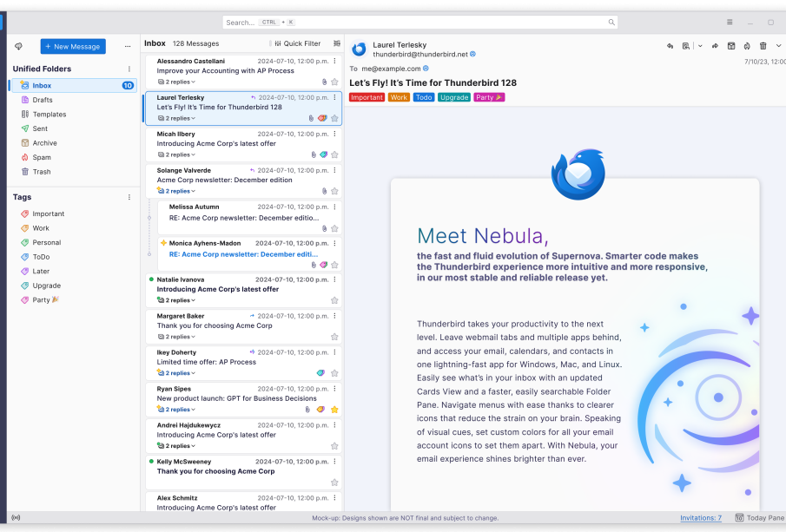Click the red Important tag label
The height and width of the screenshot is (532, 786).
click(367, 97)
